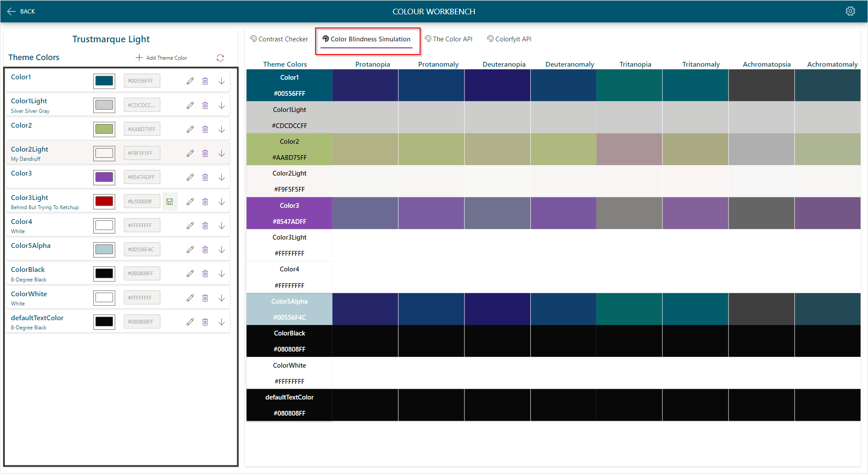Viewport: 868px width, 474px height.
Task: Click Color3Light hex field #b50000ff
Action: pyautogui.click(x=142, y=202)
